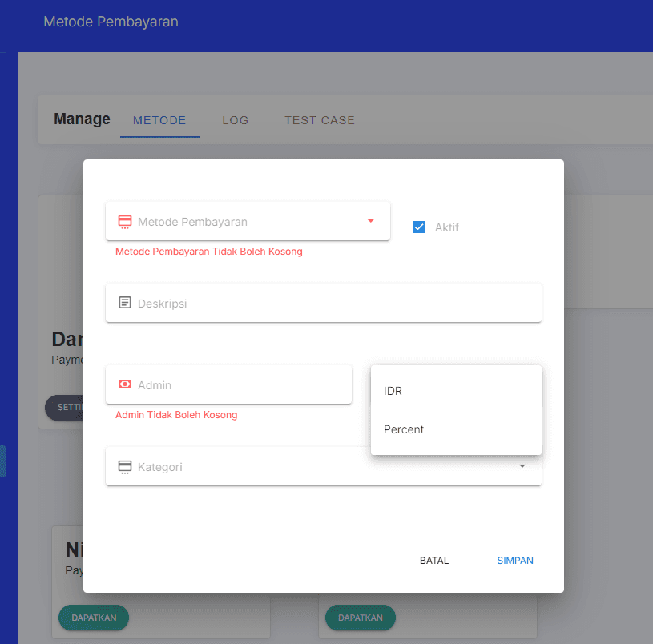Click the left DAPATKAN button
The image size is (653, 644).
[94, 618]
